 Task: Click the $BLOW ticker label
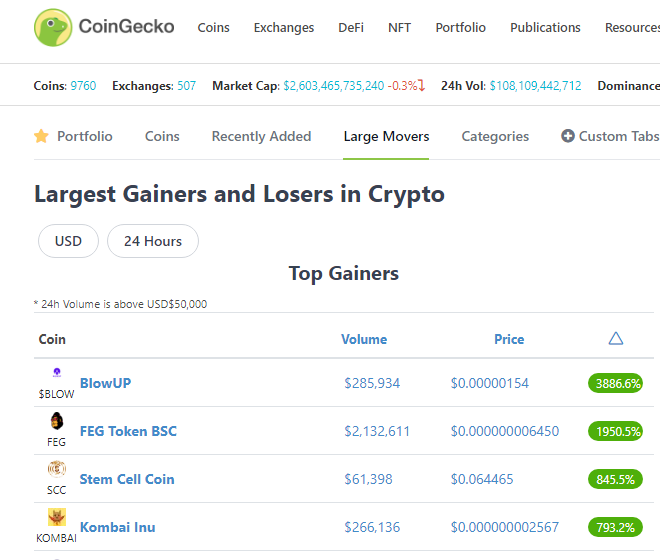click(56, 394)
